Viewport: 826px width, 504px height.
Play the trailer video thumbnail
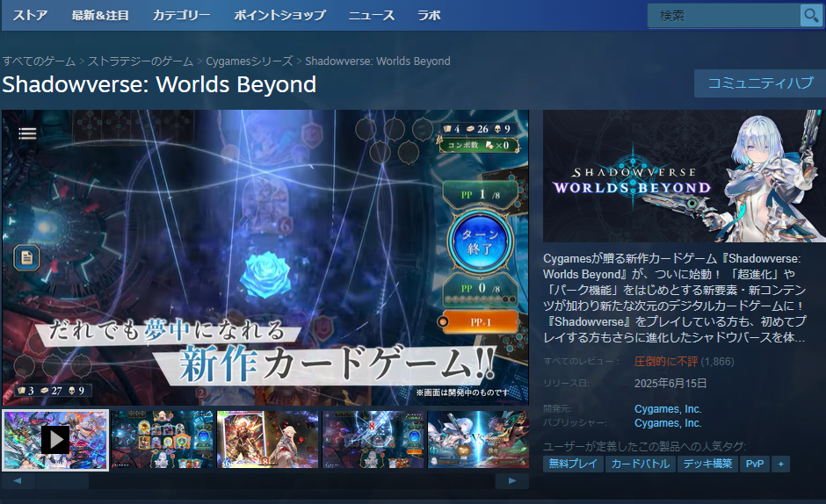[x=55, y=440]
